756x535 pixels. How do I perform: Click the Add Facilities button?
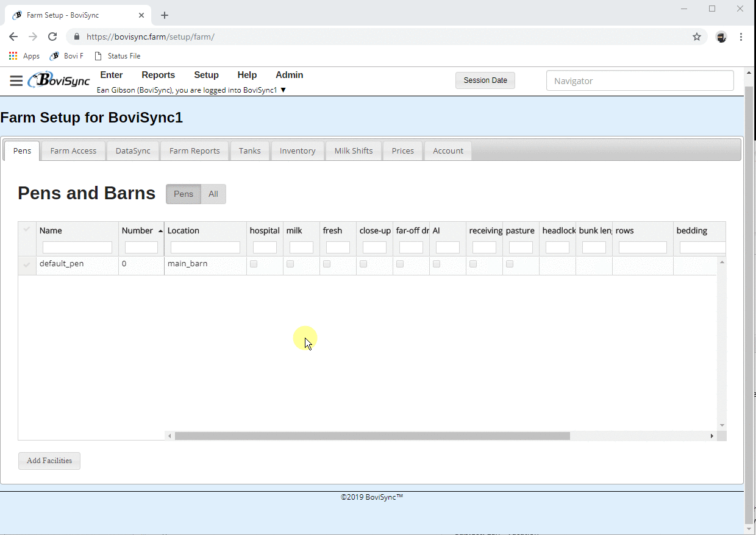pyautogui.click(x=49, y=461)
